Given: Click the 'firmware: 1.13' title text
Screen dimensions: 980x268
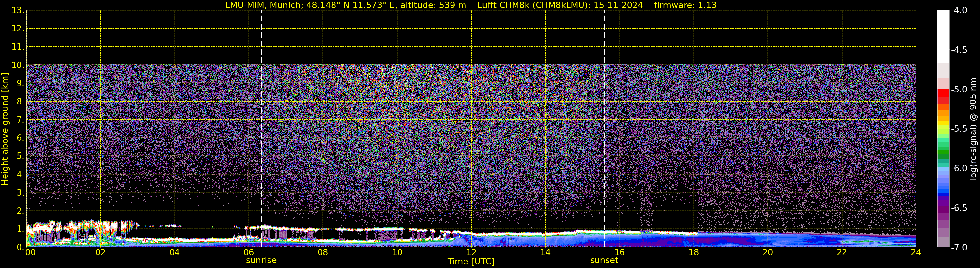Looking at the screenshot, I should click(686, 5).
